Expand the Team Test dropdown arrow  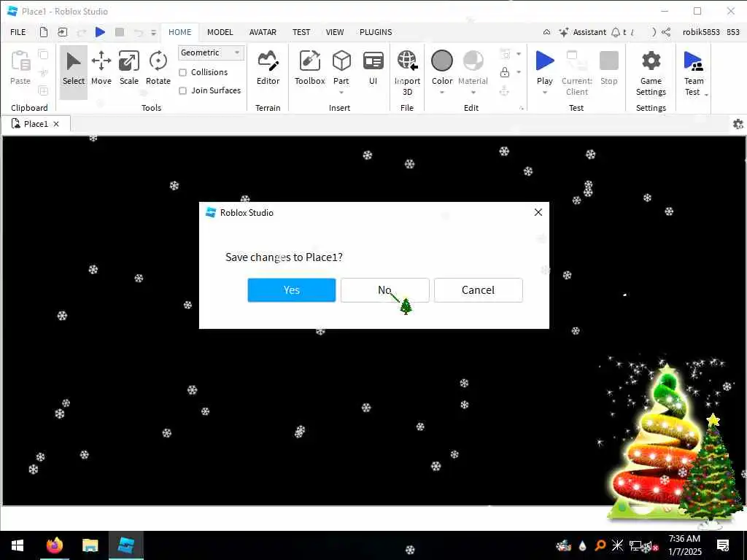pos(706,95)
